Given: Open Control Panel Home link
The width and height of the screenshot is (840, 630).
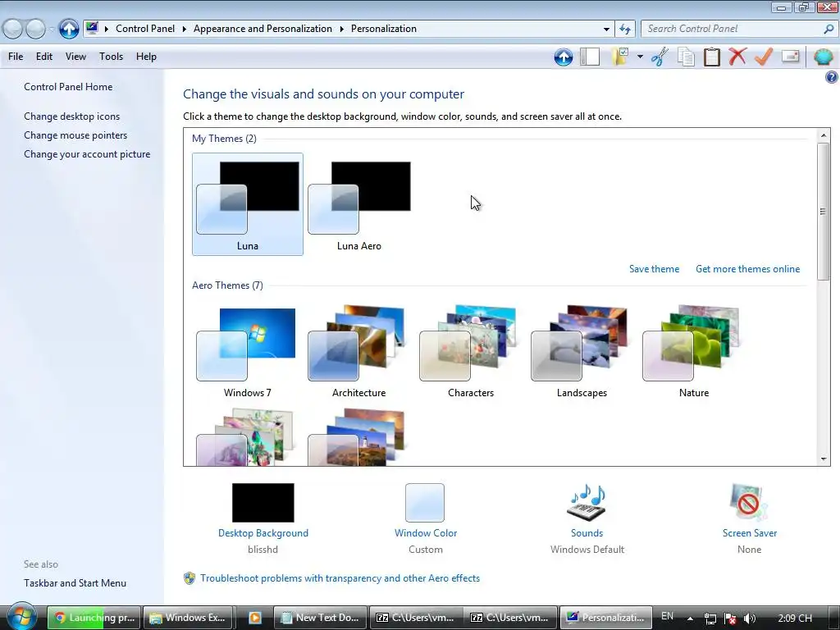Looking at the screenshot, I should pyautogui.click(x=68, y=87).
